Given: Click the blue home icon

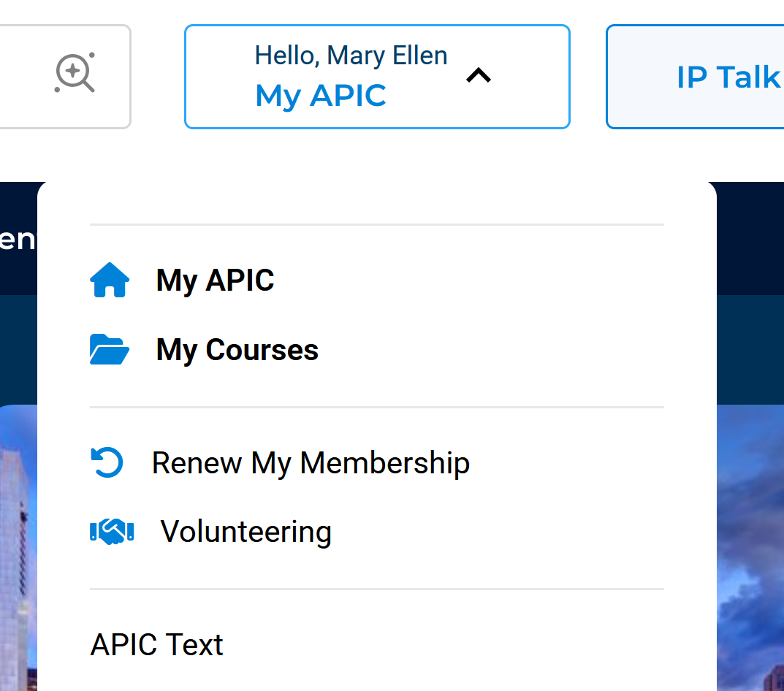Looking at the screenshot, I should pos(110,280).
